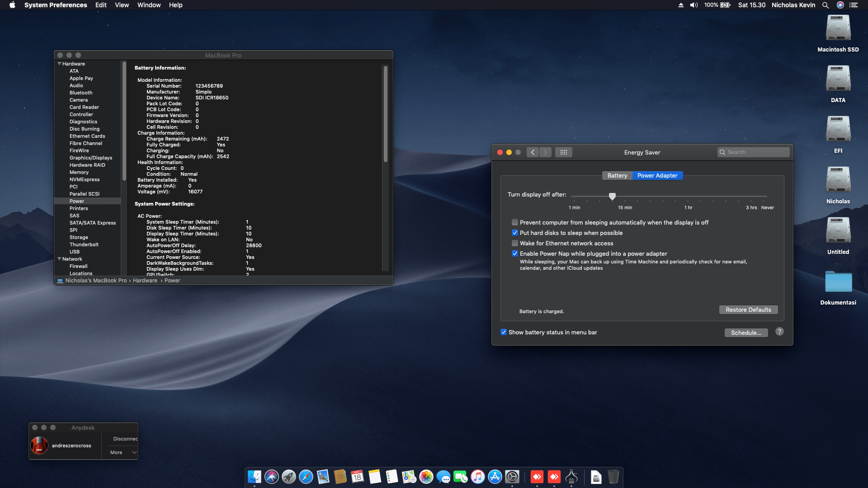Open Launchpad from the Dock

[288, 477]
